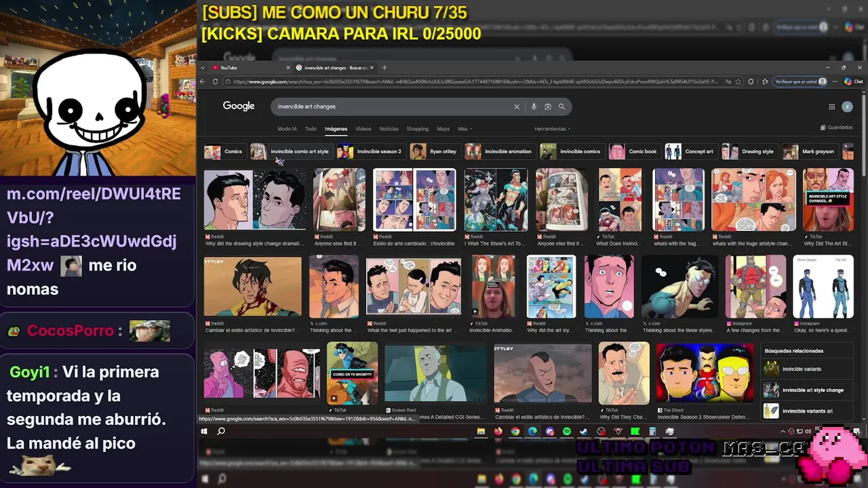Filter by the Drawing style chip

[x=749, y=151]
